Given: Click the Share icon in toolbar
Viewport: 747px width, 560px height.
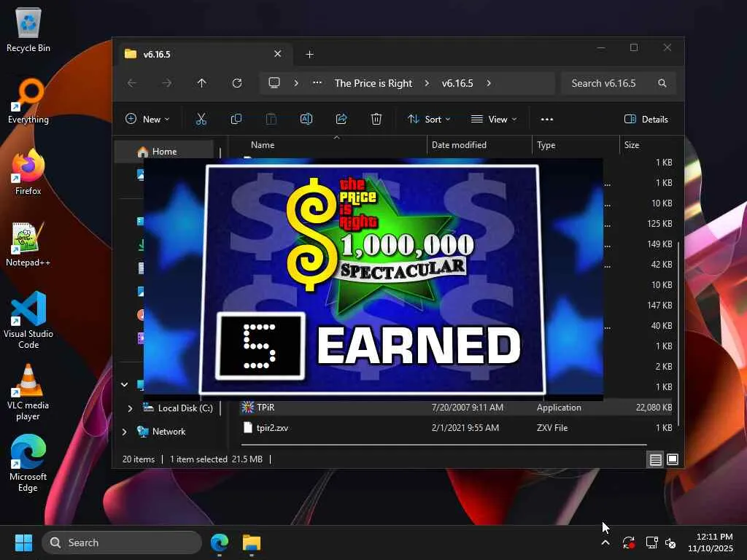Looking at the screenshot, I should [341, 119].
